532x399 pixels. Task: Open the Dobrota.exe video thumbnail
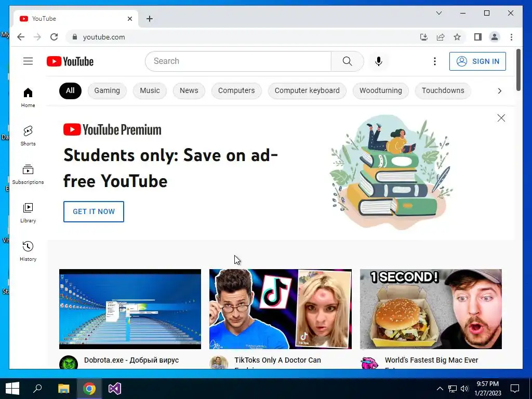tap(130, 309)
